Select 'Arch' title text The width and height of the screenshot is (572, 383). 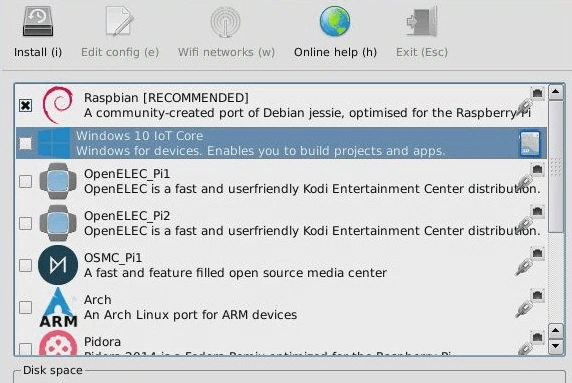point(97,300)
